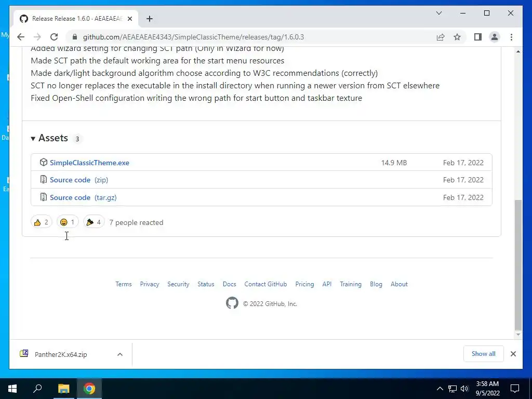Click the scrollbar down arrow
Screen dimensions: 532x399
tap(518, 335)
